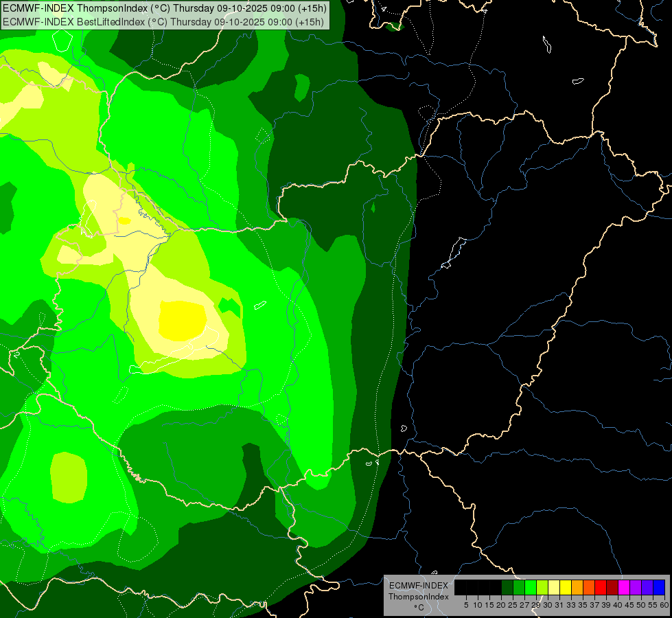Click the legend tick value 50
Viewport: 672px width, 618px height.
pyautogui.click(x=641, y=605)
